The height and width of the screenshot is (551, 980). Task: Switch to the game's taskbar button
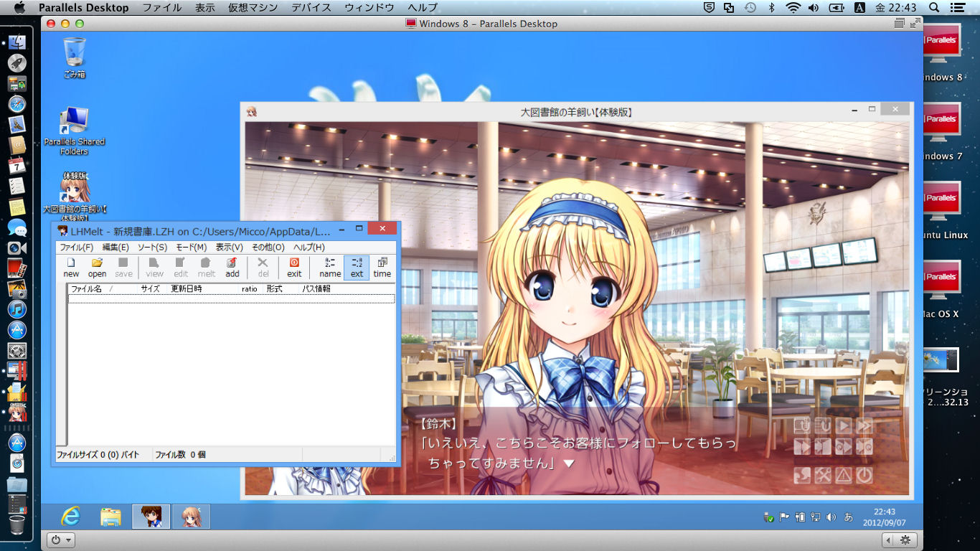pyautogui.click(x=192, y=517)
